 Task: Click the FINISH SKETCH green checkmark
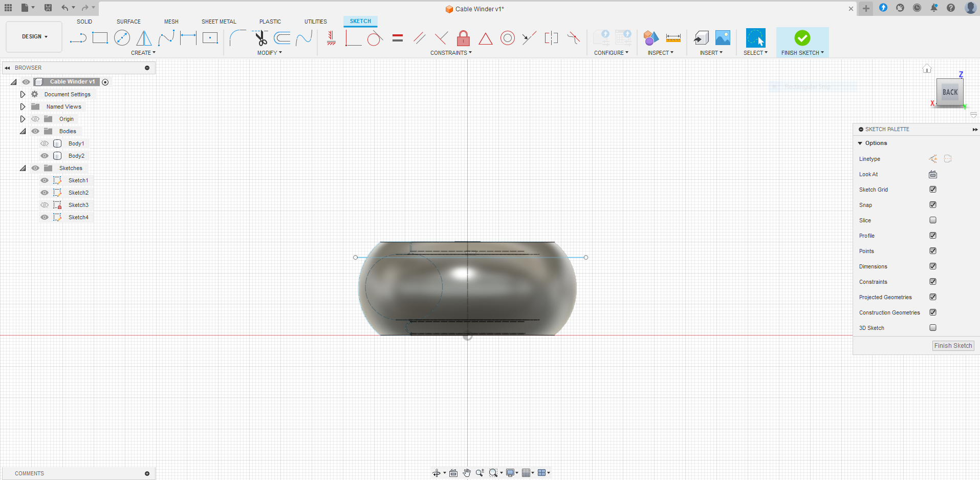802,38
